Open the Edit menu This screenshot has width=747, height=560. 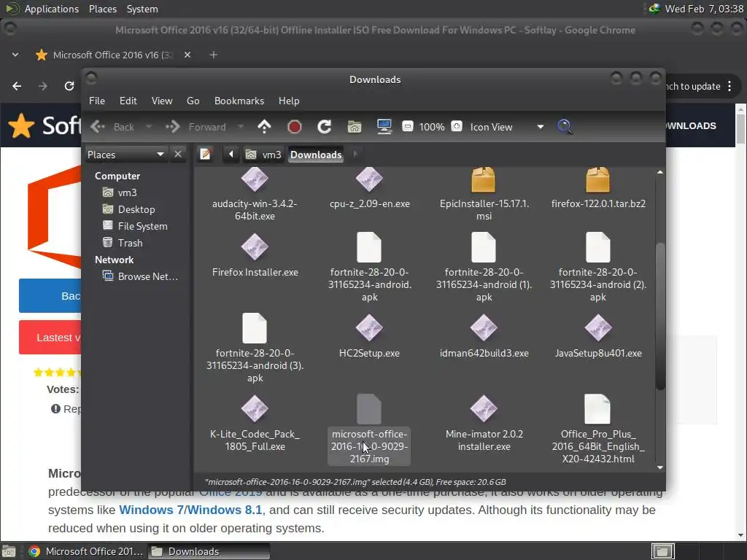(128, 101)
